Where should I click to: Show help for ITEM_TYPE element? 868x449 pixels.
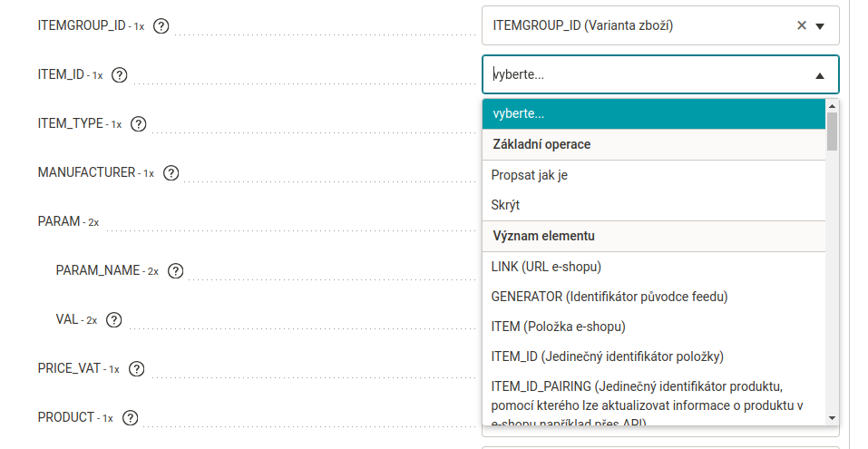coord(139,124)
